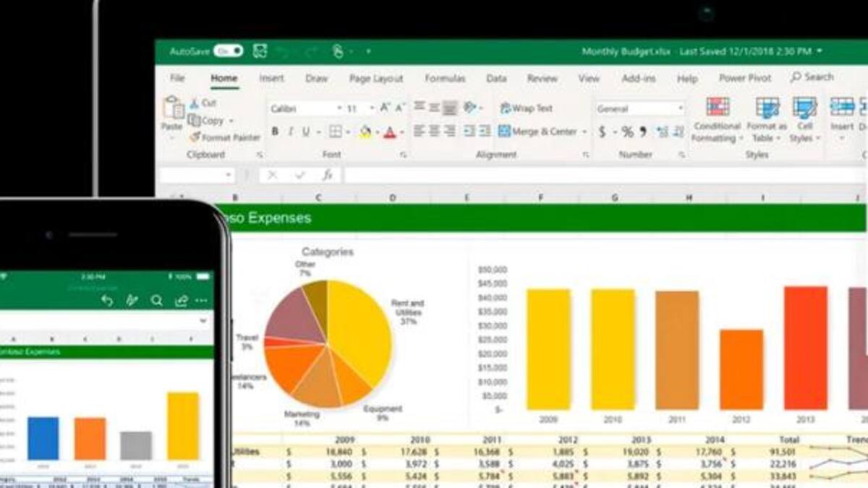Toggle Top Align
The width and height of the screenshot is (868, 488).
[x=419, y=107]
